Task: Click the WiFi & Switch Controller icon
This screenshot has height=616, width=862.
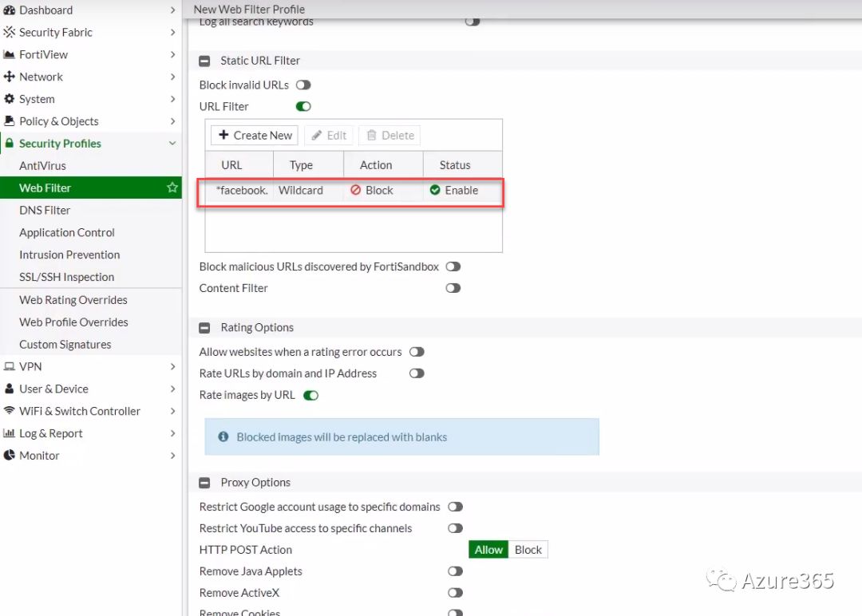Action: click(x=10, y=412)
